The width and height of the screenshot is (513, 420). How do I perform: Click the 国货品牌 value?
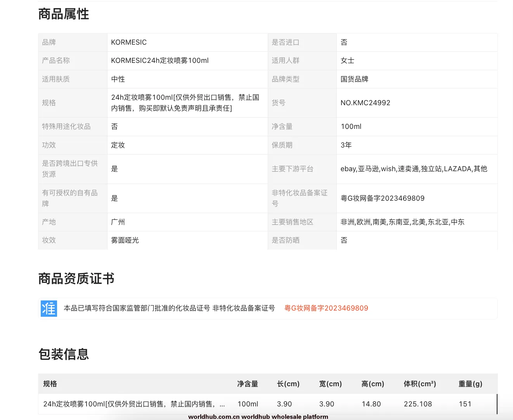point(355,79)
